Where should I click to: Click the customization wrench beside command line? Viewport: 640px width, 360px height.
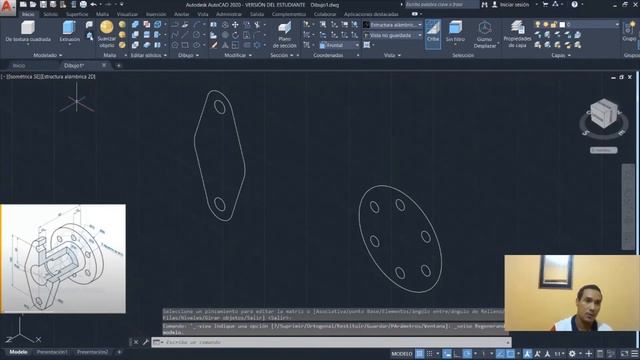[x=146, y=342]
